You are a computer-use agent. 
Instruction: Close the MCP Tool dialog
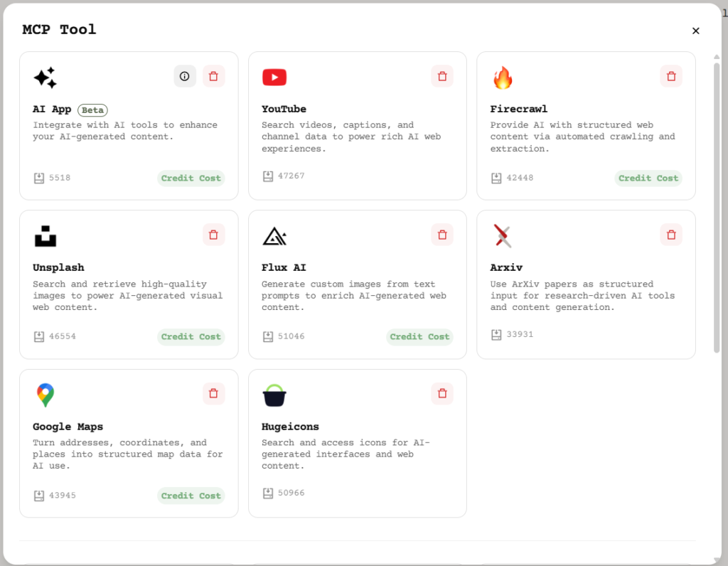695,31
